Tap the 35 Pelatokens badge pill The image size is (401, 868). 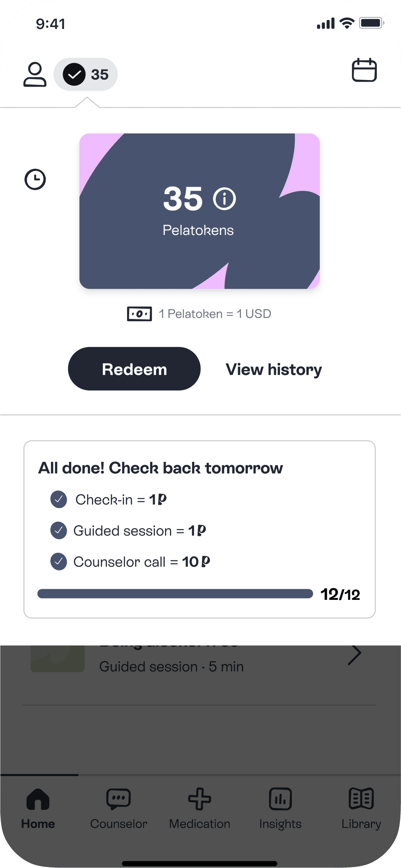point(86,74)
